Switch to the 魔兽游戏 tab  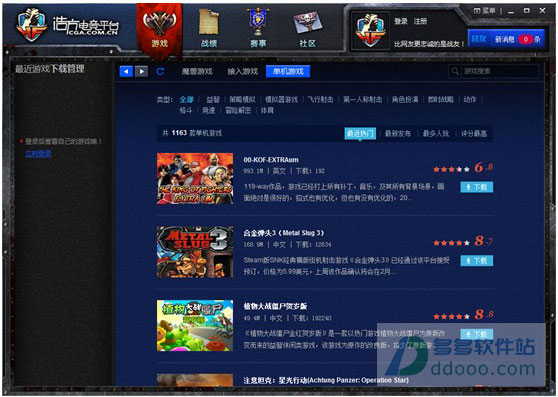click(x=197, y=72)
